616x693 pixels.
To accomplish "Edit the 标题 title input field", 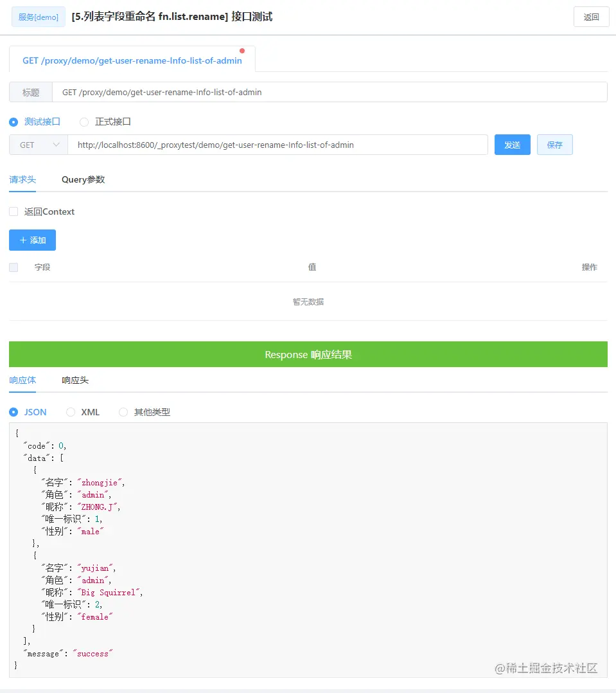I will (330, 92).
